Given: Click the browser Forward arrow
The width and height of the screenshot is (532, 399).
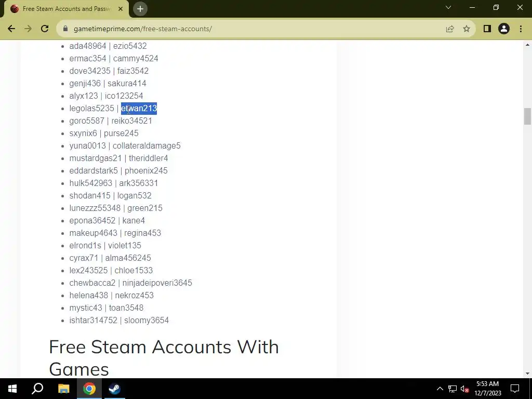Looking at the screenshot, I should tap(28, 29).
